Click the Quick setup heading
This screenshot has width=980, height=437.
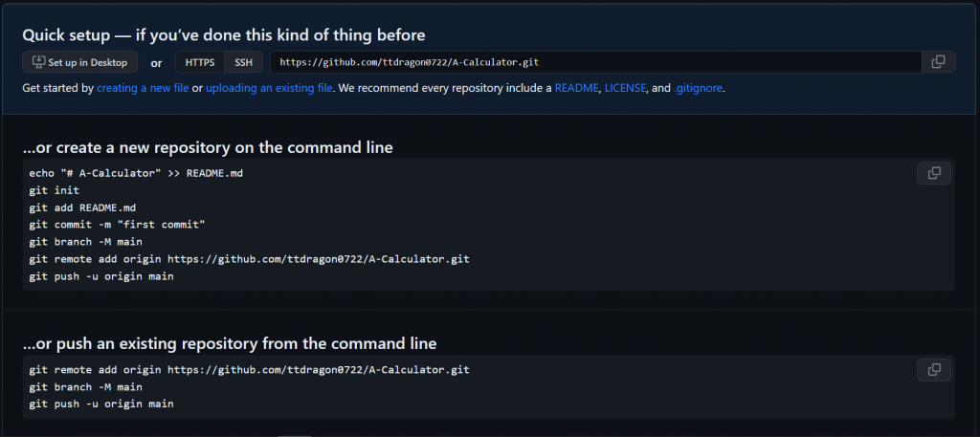pyautogui.click(x=224, y=35)
